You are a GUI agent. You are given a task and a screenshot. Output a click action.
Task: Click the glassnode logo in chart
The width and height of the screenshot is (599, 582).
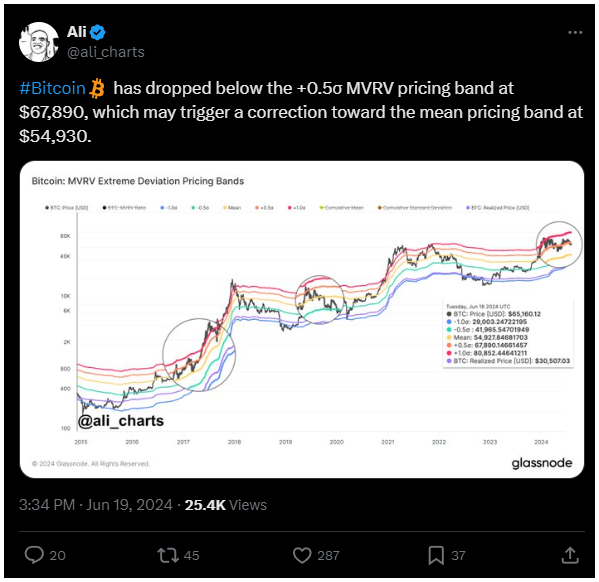542,463
